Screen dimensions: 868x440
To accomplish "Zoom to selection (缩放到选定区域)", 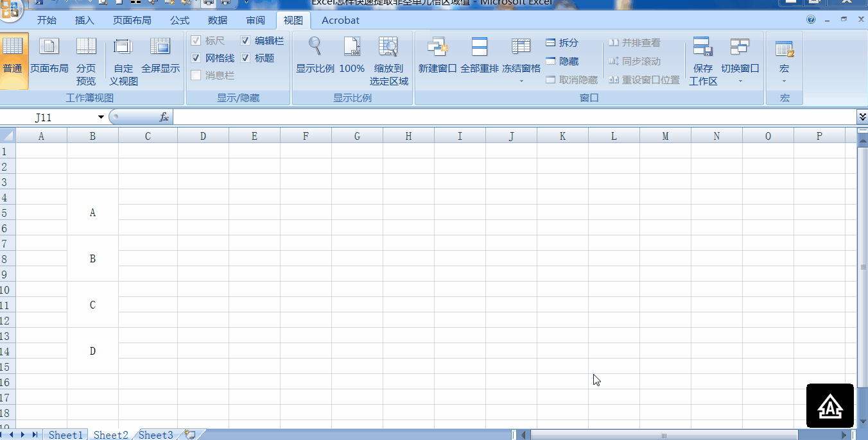I will (x=388, y=61).
